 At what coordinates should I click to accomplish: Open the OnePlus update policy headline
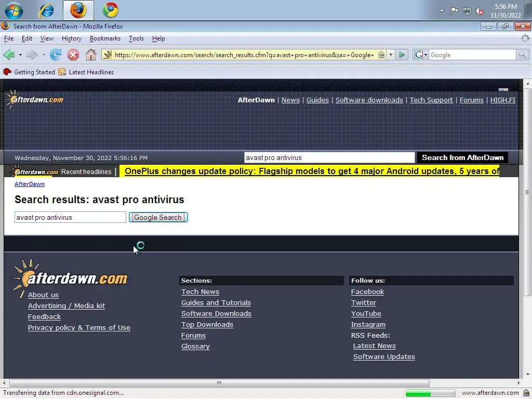[312, 171]
